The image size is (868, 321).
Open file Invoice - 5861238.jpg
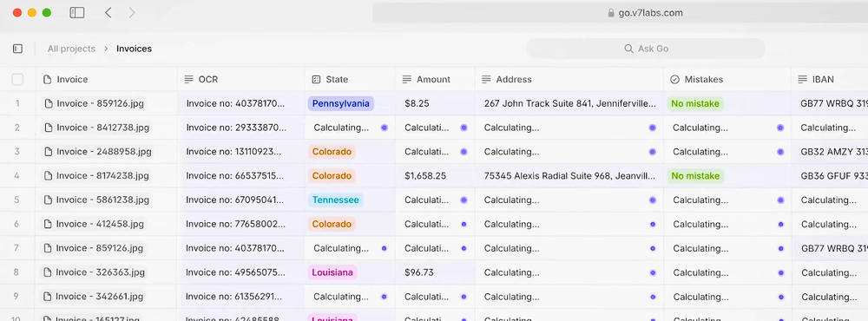click(x=96, y=200)
